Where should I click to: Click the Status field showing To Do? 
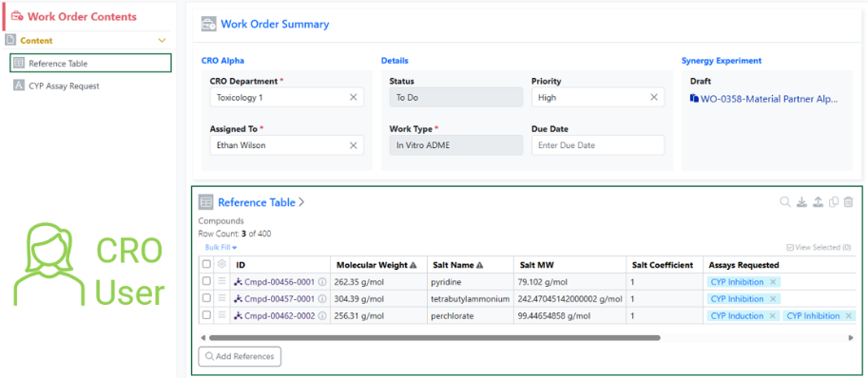[456, 97]
